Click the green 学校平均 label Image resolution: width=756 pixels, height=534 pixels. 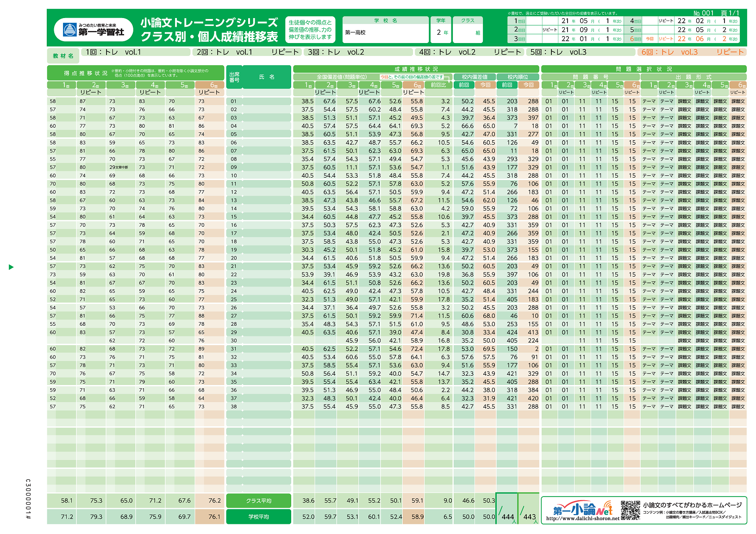point(259,516)
